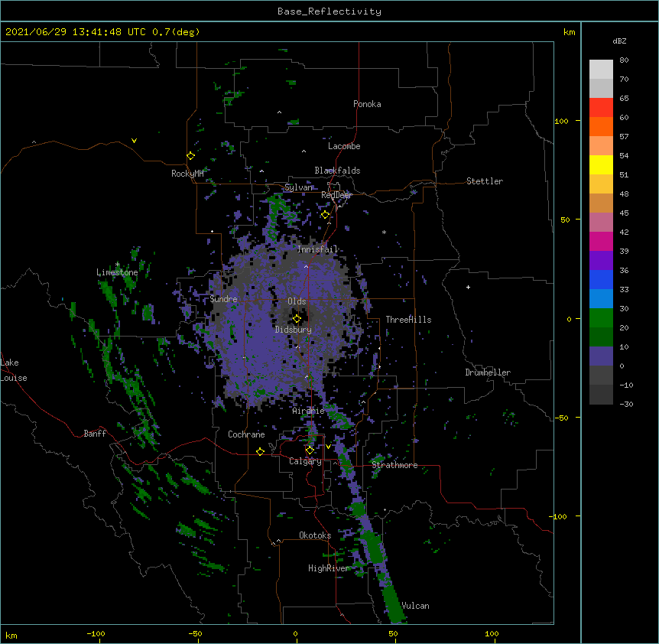Click the ThreeHills label

408,320
